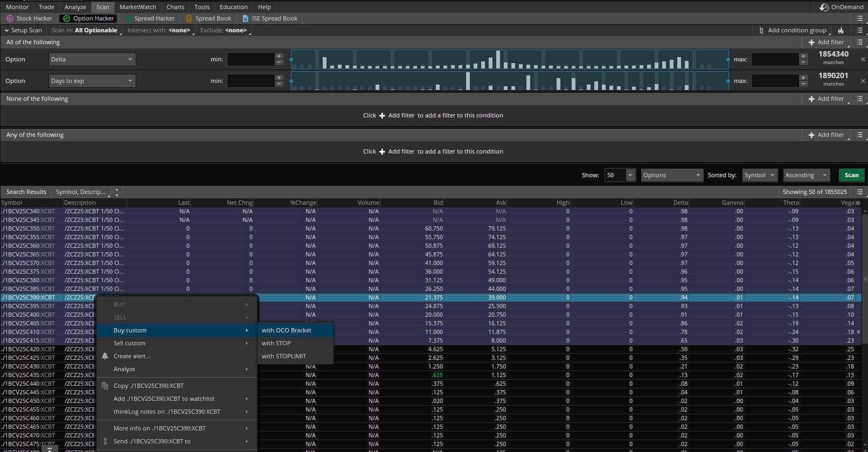Open list menu for 'Any of the following'
This screenshot has width=868, height=452.
(x=860, y=135)
